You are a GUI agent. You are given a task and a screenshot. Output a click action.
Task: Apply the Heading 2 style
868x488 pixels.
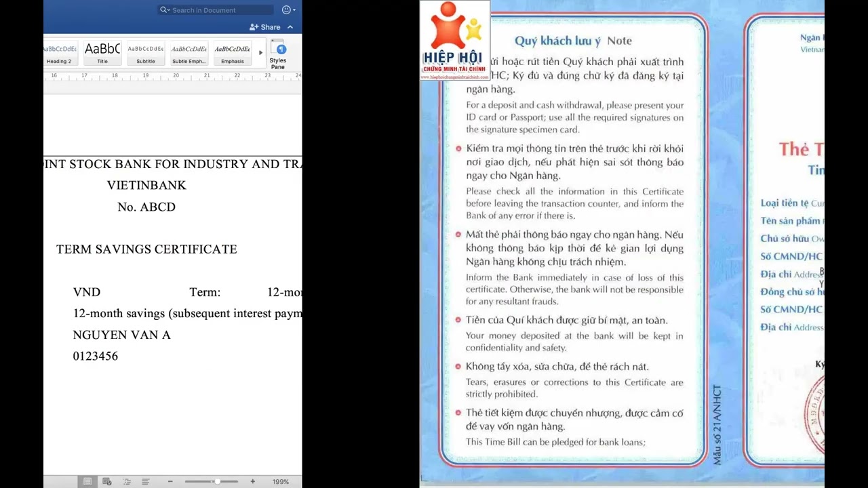tap(60, 54)
